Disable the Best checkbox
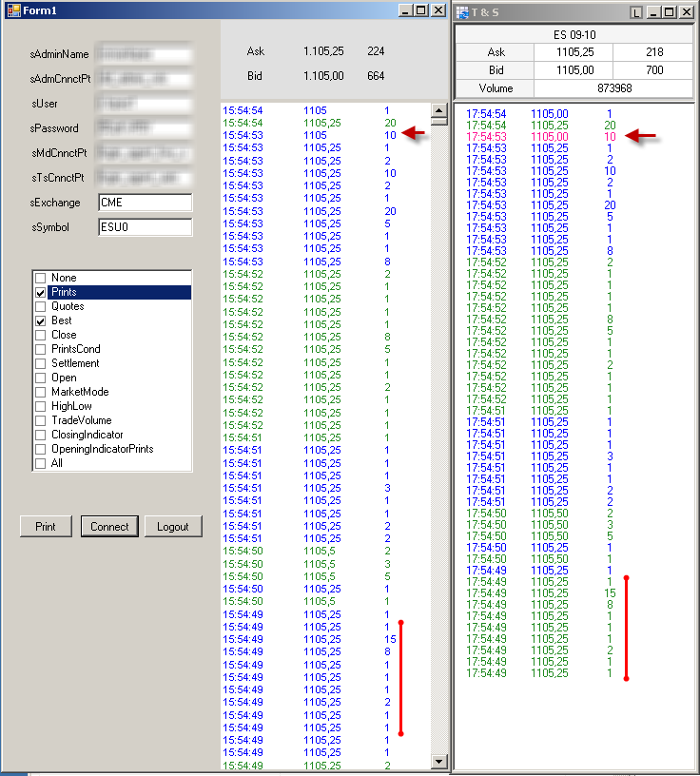700x776 pixels. (x=41, y=321)
